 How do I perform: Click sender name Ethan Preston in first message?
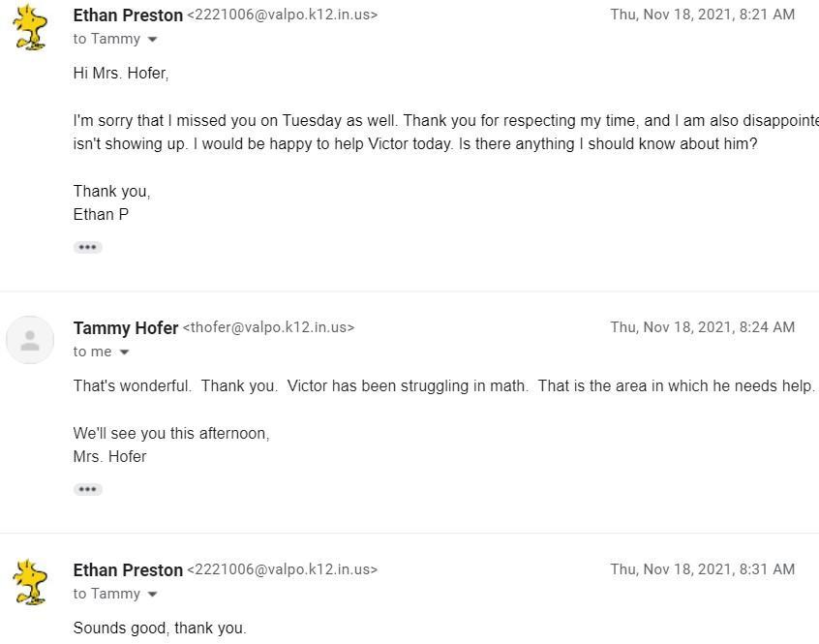pos(128,15)
